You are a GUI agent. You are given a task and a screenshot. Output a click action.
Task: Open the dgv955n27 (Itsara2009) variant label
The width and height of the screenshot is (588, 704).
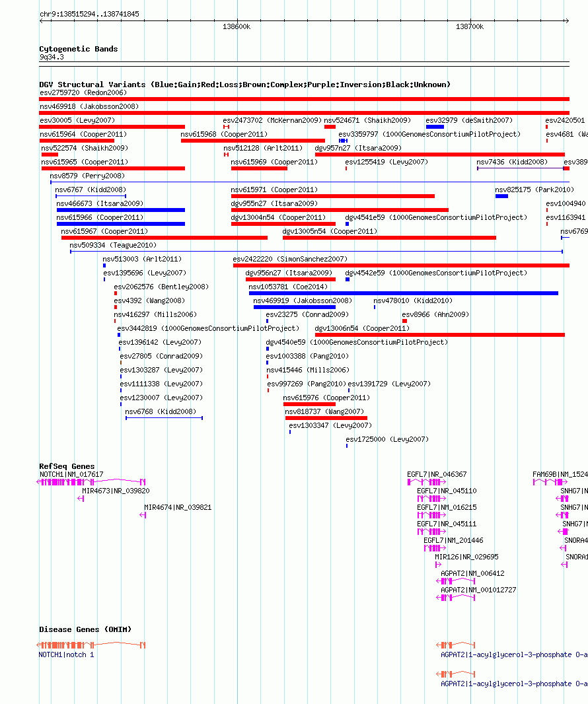pyautogui.click(x=274, y=204)
